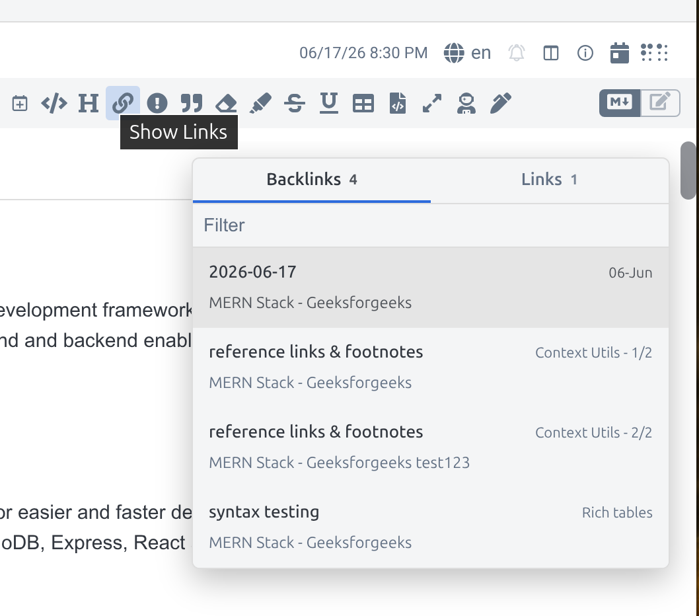The height and width of the screenshot is (616, 699).
Task: Apply underline formatting
Action: pos(329,104)
